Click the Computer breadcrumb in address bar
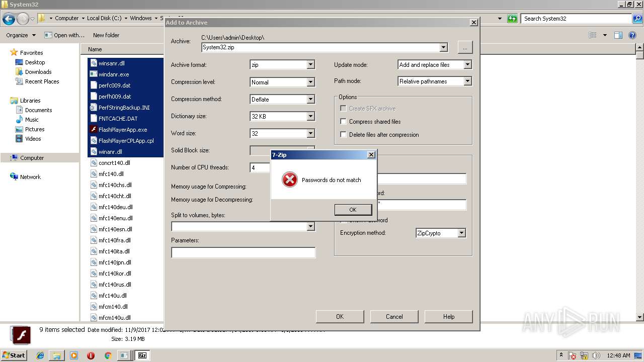 click(67, 18)
